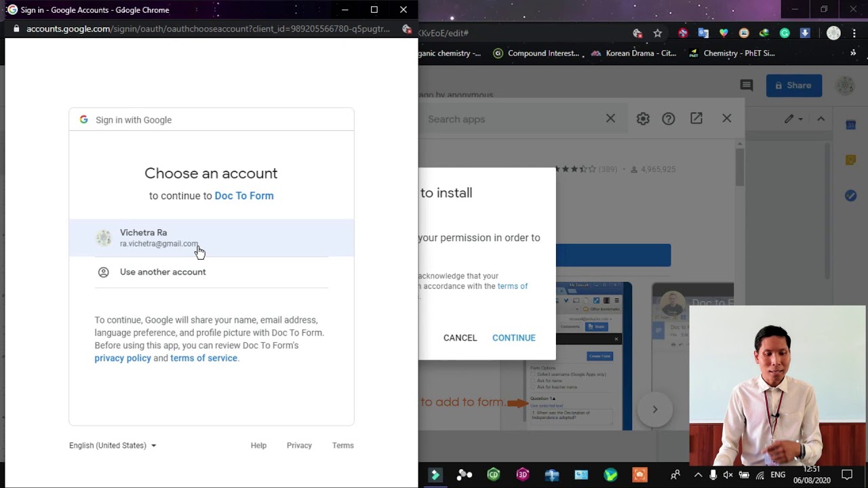
Task: Open the People icon in taskbar
Action: click(x=675, y=475)
